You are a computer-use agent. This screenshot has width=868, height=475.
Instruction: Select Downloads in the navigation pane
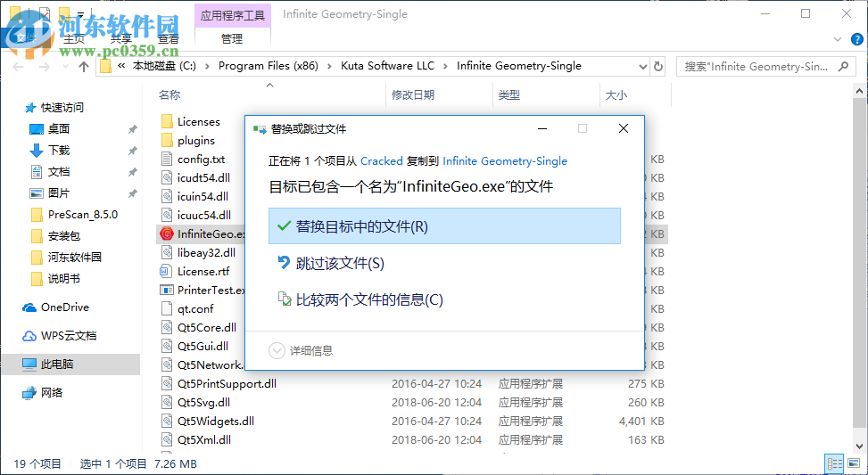pos(59,150)
